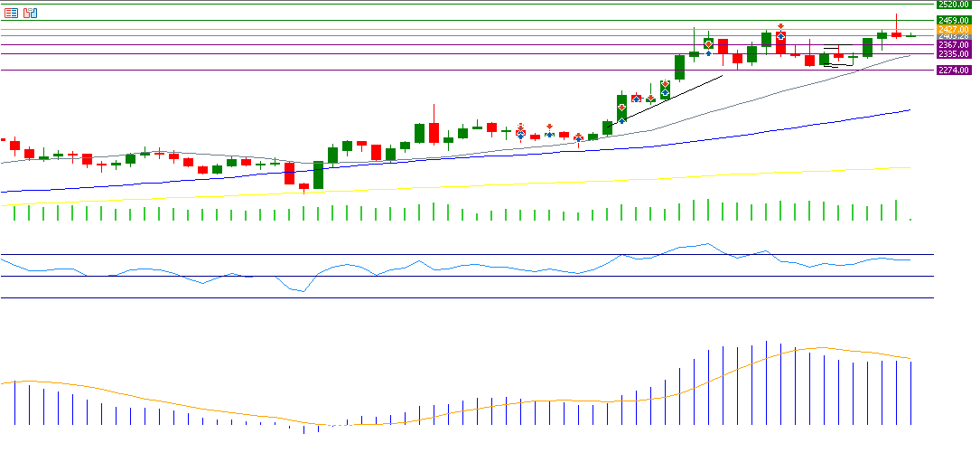980x462 pixels.
Task: Select the purple 2274.00 price label
Action: point(954,70)
